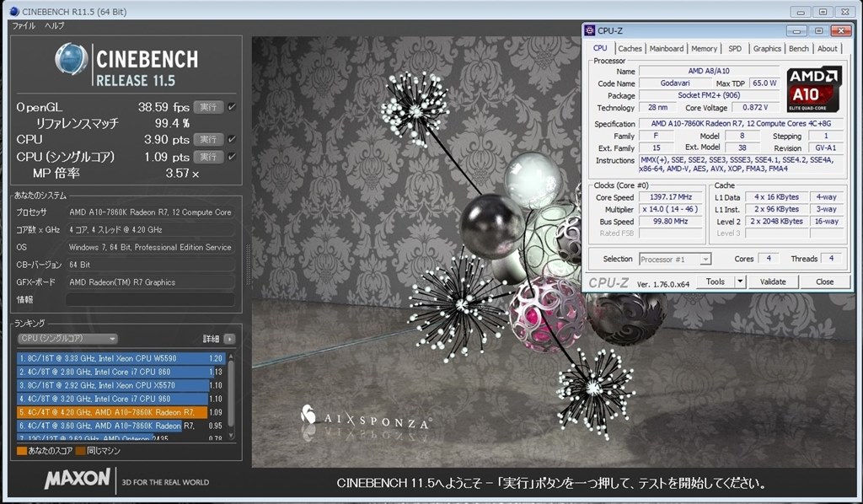Toggle the OpenGL test checkbox
Screen dimensions: 863x504
click(232, 107)
